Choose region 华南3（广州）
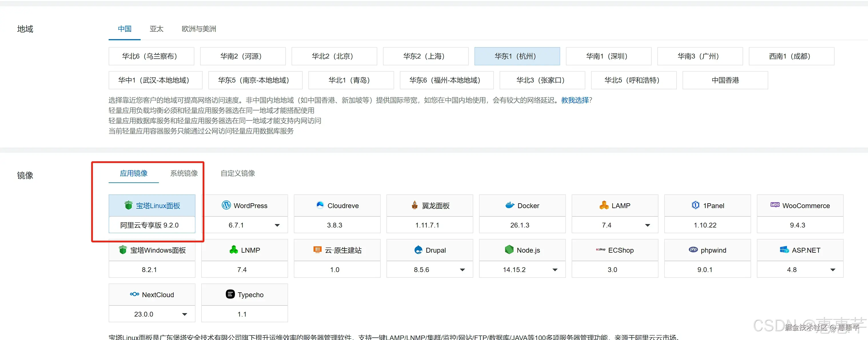The height and width of the screenshot is (340, 868). (700, 56)
